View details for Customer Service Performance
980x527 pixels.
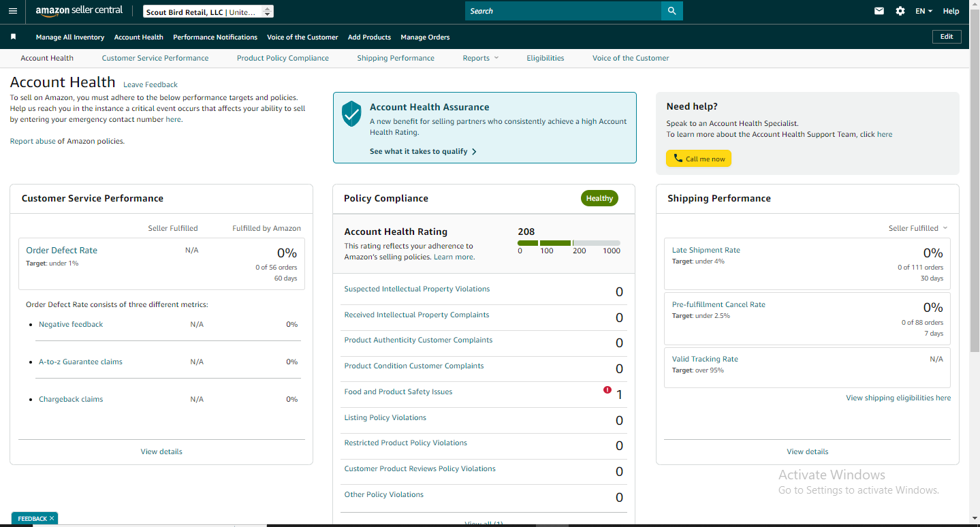tap(161, 451)
